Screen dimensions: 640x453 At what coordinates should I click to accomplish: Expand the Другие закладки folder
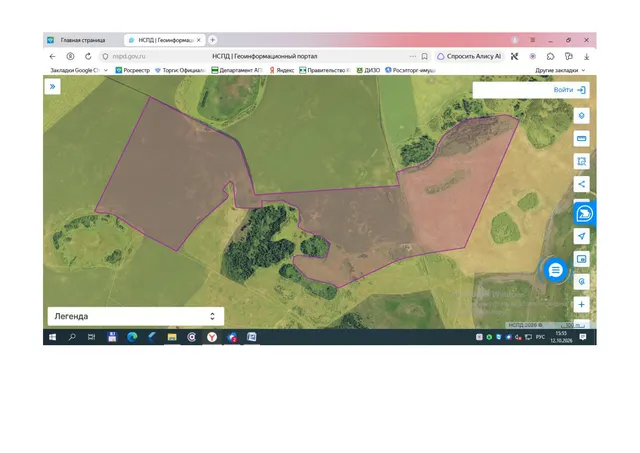click(x=560, y=70)
